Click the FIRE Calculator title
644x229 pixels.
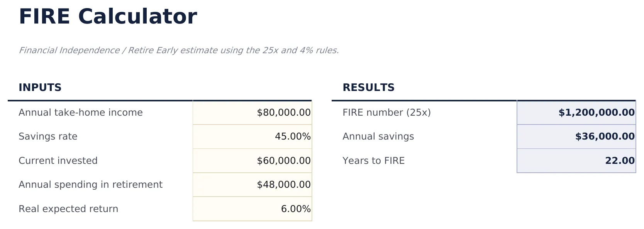coord(108,16)
